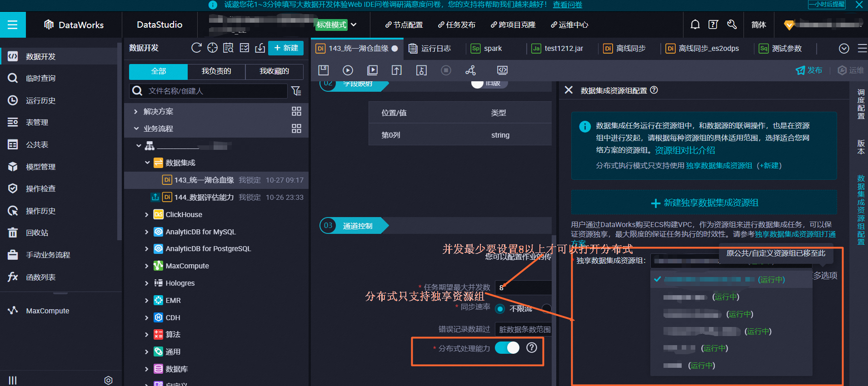Viewport: 868px width, 386px height.
Task: Switch to the test1212.jar tab
Action: pos(558,48)
